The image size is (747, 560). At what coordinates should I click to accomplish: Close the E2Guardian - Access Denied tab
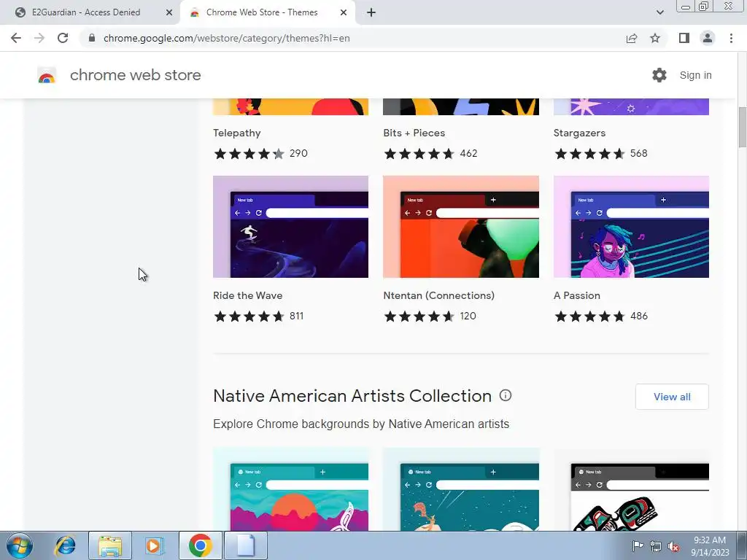coord(169,12)
